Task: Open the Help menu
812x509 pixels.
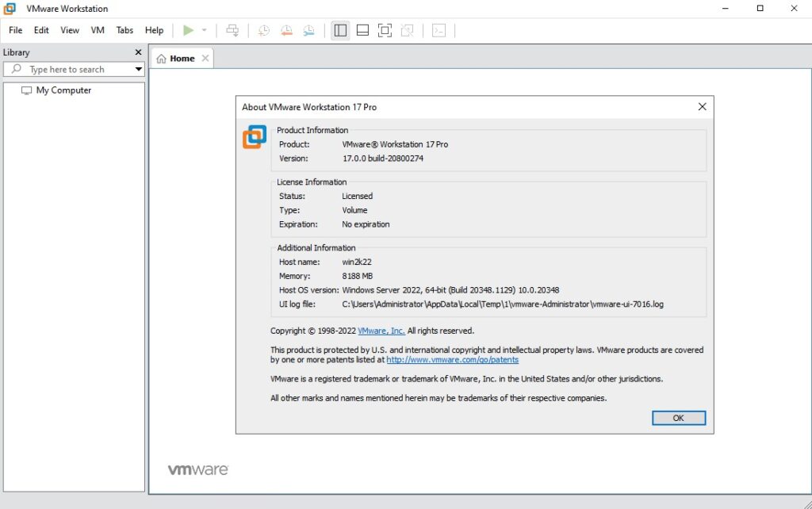Action: pos(155,30)
